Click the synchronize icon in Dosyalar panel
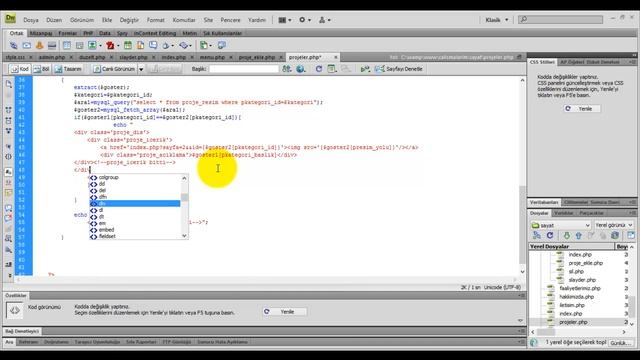 pos(615,236)
